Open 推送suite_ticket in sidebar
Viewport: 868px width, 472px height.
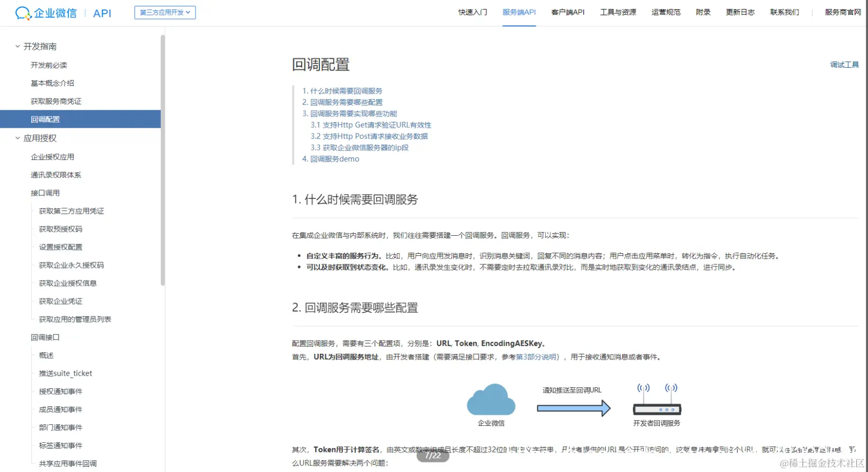[x=66, y=373]
